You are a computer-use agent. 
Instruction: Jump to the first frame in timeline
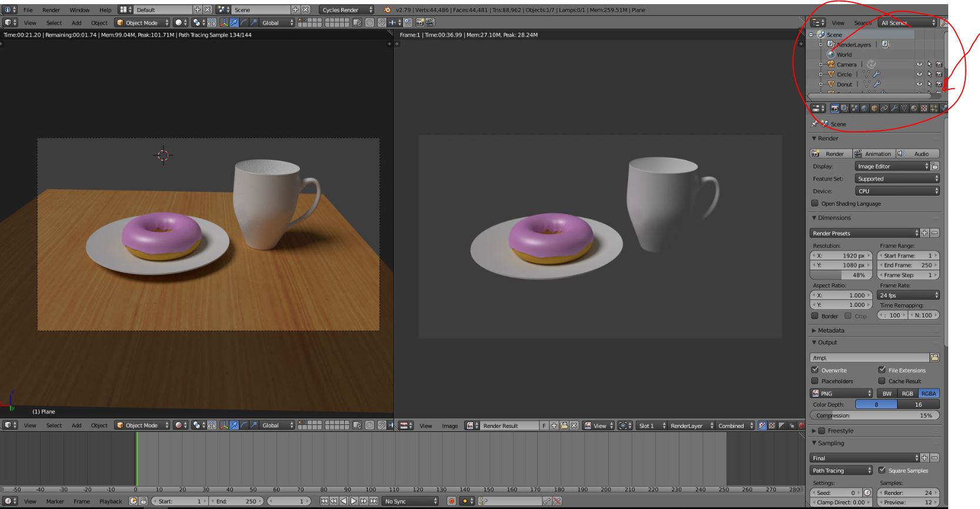324,501
